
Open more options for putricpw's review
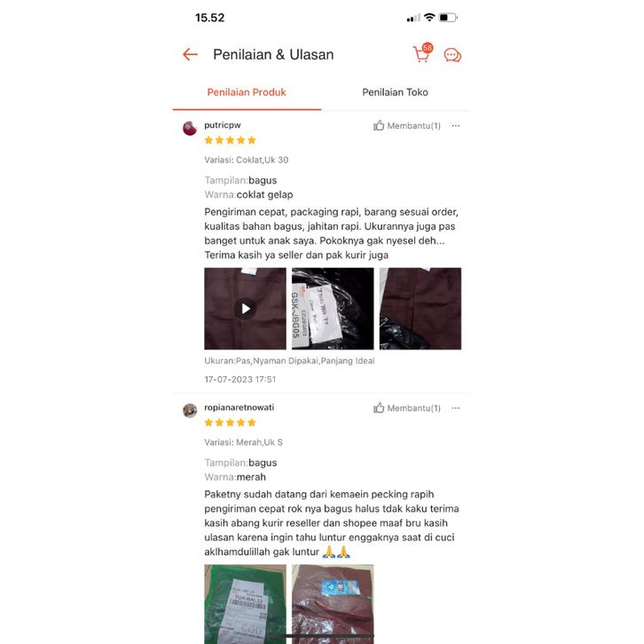456,126
